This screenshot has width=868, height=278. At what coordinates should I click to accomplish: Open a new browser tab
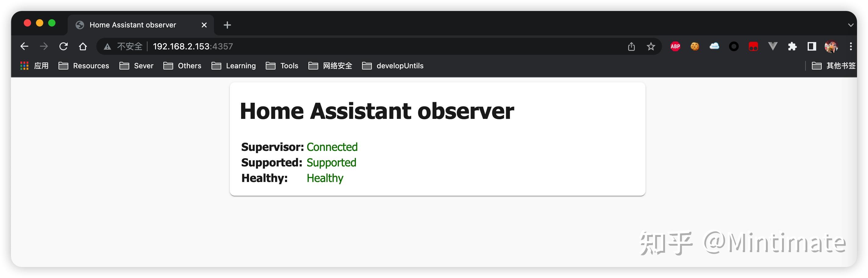coord(227,25)
